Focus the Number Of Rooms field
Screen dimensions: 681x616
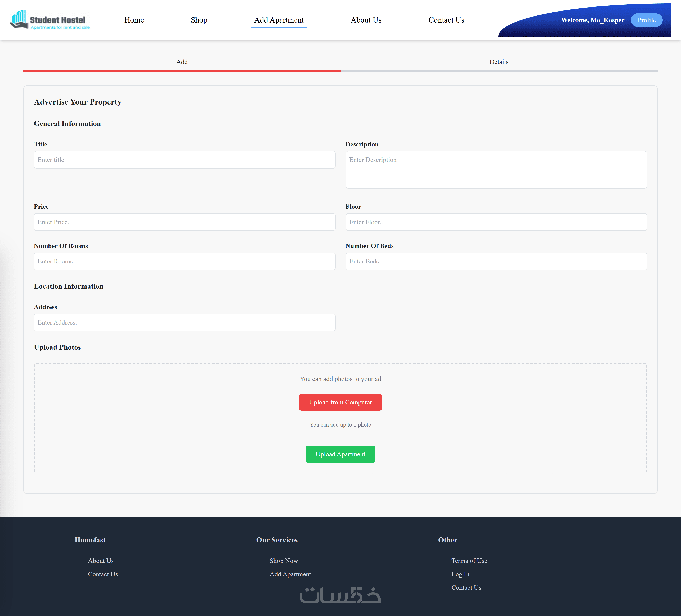click(184, 261)
